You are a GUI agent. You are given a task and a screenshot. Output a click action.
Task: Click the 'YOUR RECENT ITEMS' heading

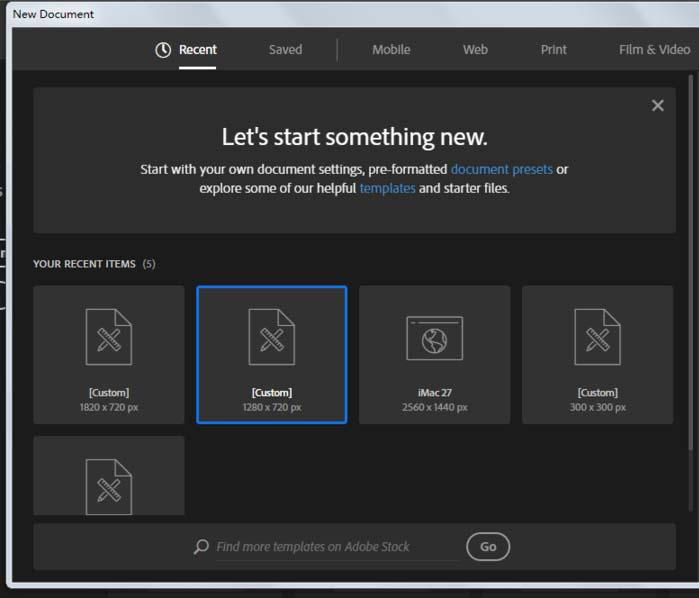click(x=84, y=264)
